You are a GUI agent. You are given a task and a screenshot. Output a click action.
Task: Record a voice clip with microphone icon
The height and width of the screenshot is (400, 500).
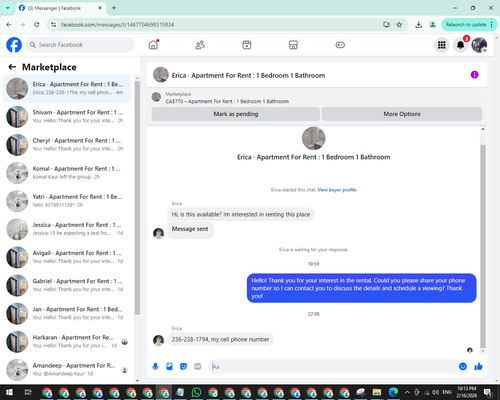(155, 367)
